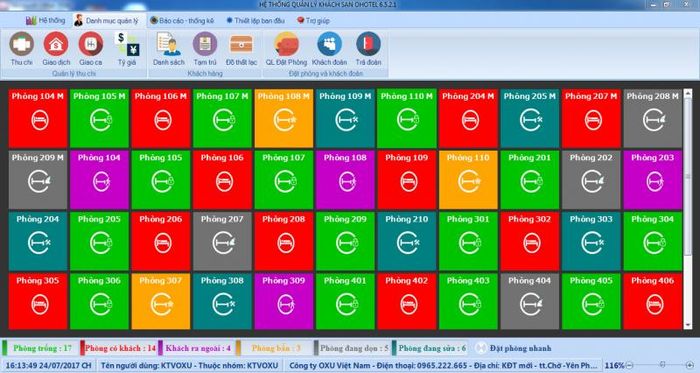Open the Thu chi ribbon icon
This screenshot has height=373, width=700.
pyautogui.click(x=21, y=49)
